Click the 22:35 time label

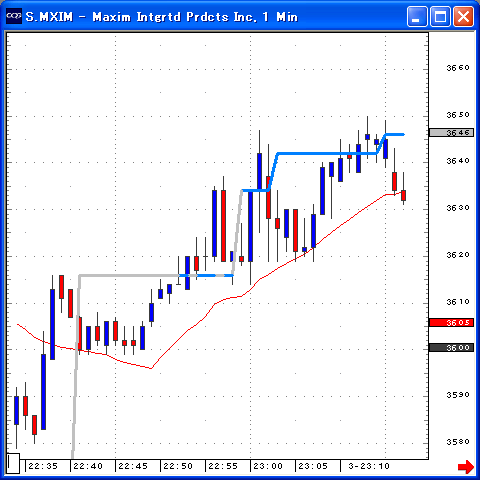43,466
